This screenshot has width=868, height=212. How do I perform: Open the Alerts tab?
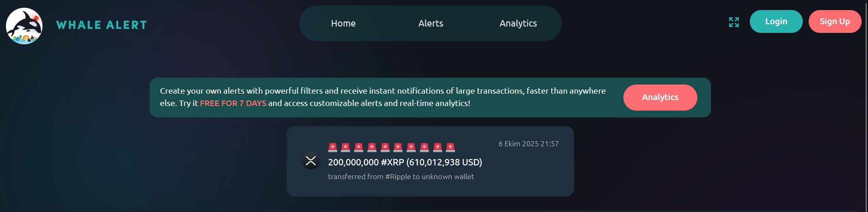[431, 23]
